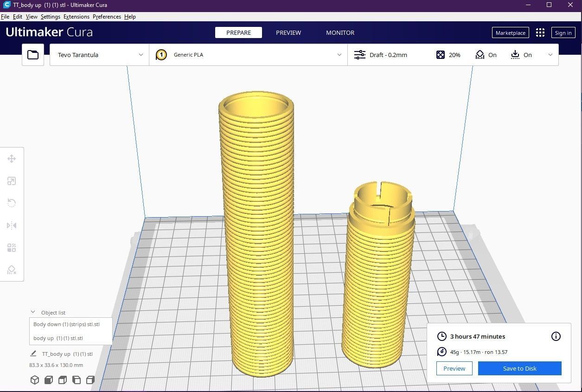Open the Extensions menu
Screen dimensions: 582x392
pyautogui.click(x=77, y=17)
